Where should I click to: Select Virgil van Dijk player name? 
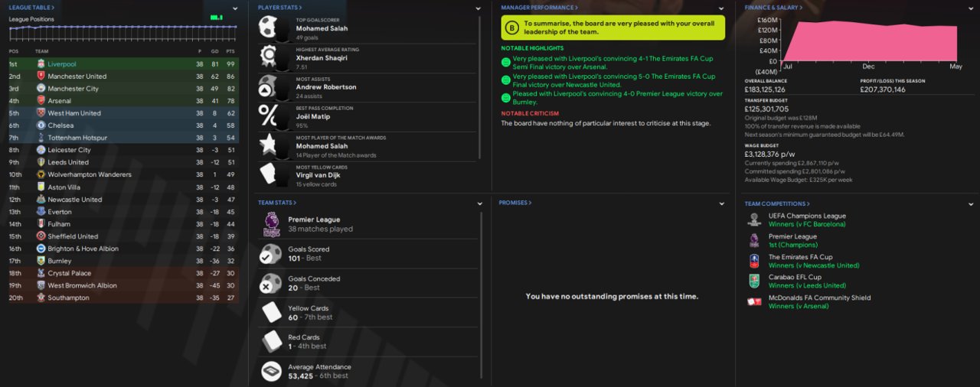[318, 175]
